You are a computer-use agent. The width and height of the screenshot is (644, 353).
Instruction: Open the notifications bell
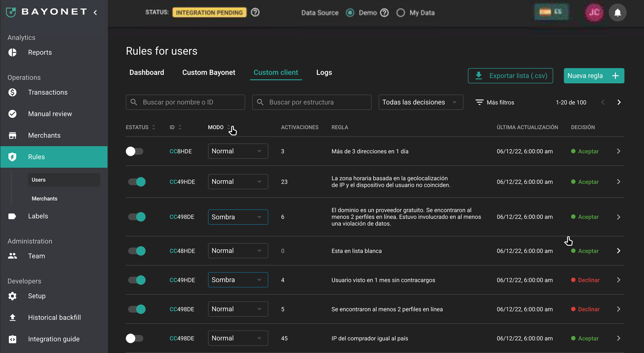point(618,13)
